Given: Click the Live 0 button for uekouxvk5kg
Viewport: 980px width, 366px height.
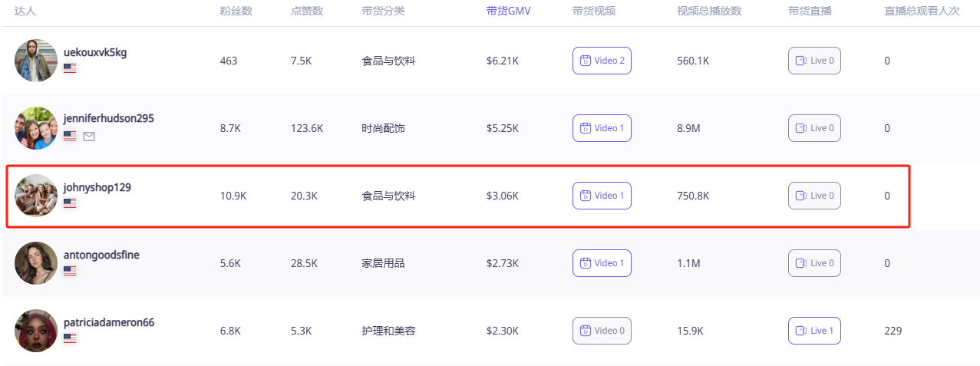Looking at the screenshot, I should tap(814, 61).
